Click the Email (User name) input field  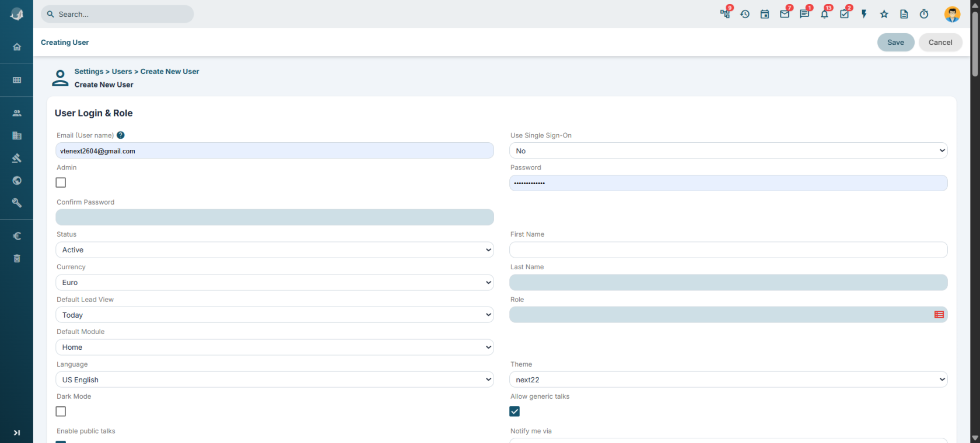[x=275, y=150]
